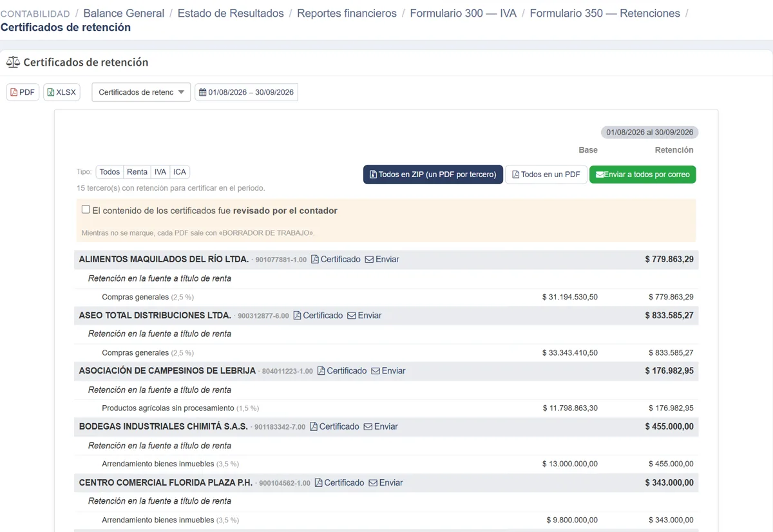The image size is (773, 532).
Task: Select BODEGAS INDUSTRIALES CHIMITÁ S.A.S. name
Action: coord(163,427)
